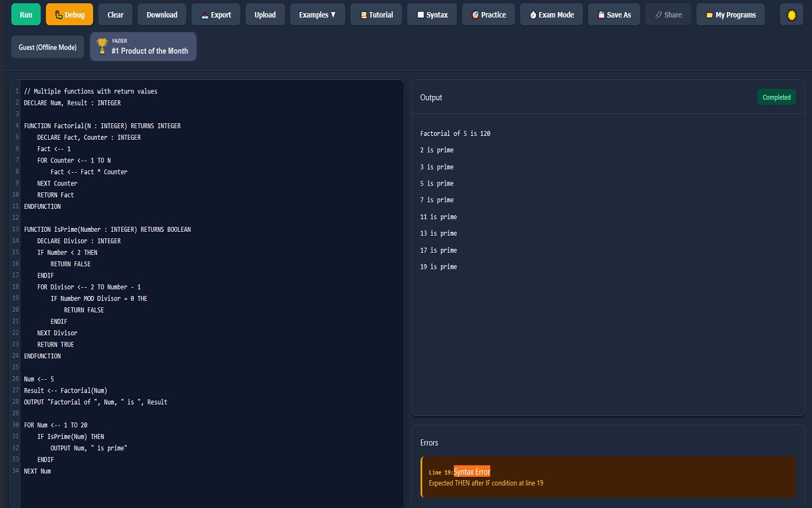The width and height of the screenshot is (812, 508).
Task: Expand the Examples dropdown
Action: point(318,15)
